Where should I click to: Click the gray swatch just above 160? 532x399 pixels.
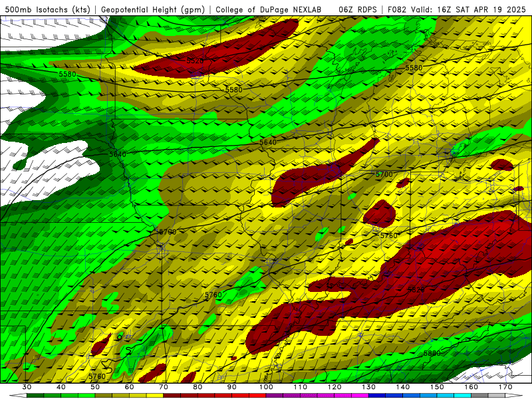(x=480, y=396)
